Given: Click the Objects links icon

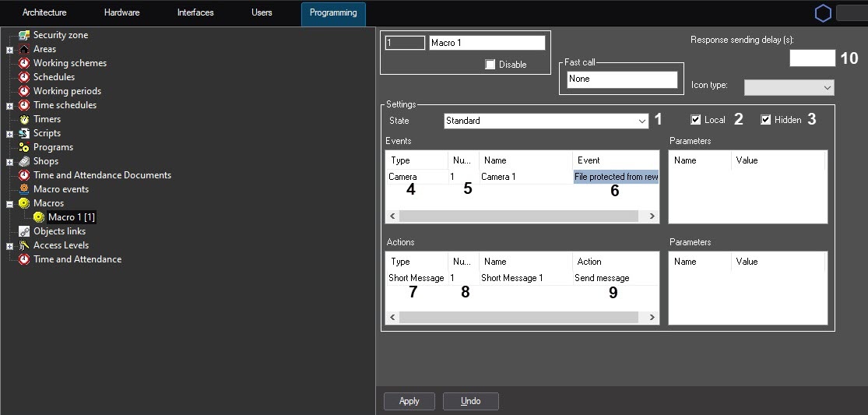Looking at the screenshot, I should pyautogui.click(x=24, y=231).
